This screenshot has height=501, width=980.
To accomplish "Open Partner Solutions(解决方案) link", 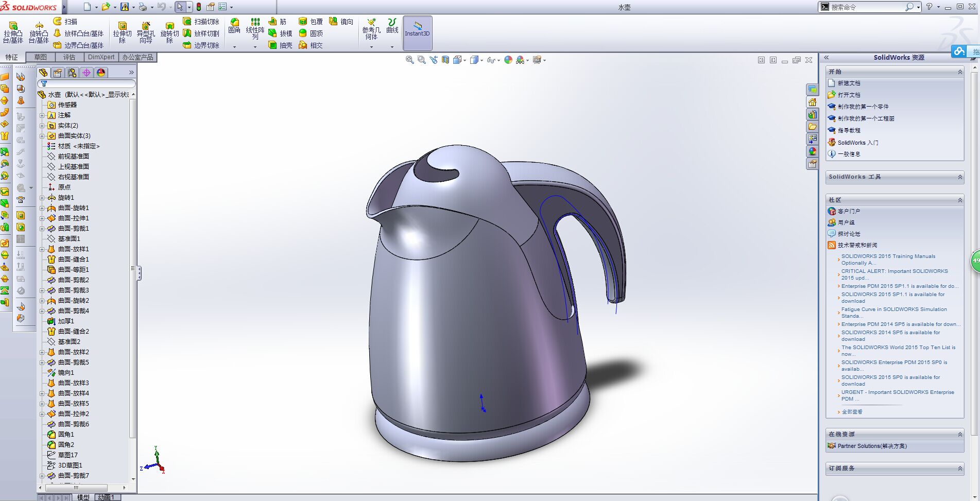I will [x=872, y=446].
